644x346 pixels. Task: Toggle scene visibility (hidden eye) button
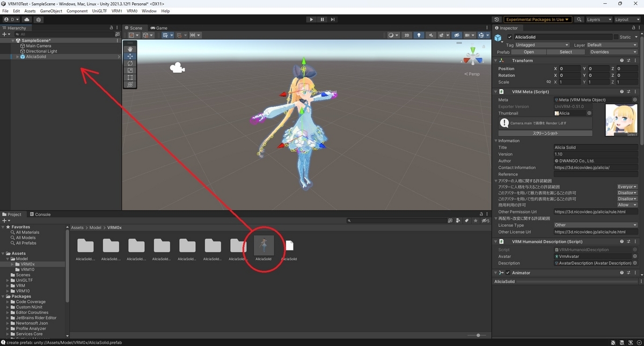[457, 35]
